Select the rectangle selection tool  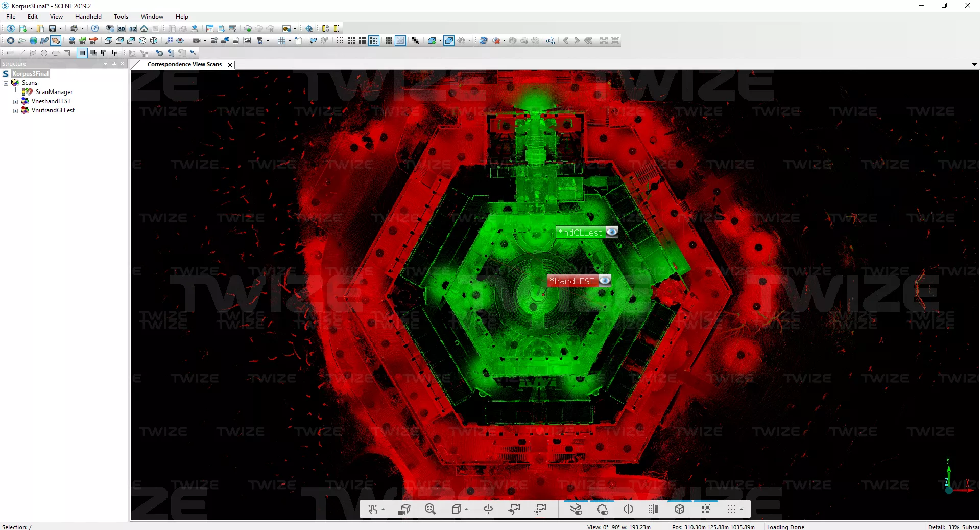[x=10, y=53]
